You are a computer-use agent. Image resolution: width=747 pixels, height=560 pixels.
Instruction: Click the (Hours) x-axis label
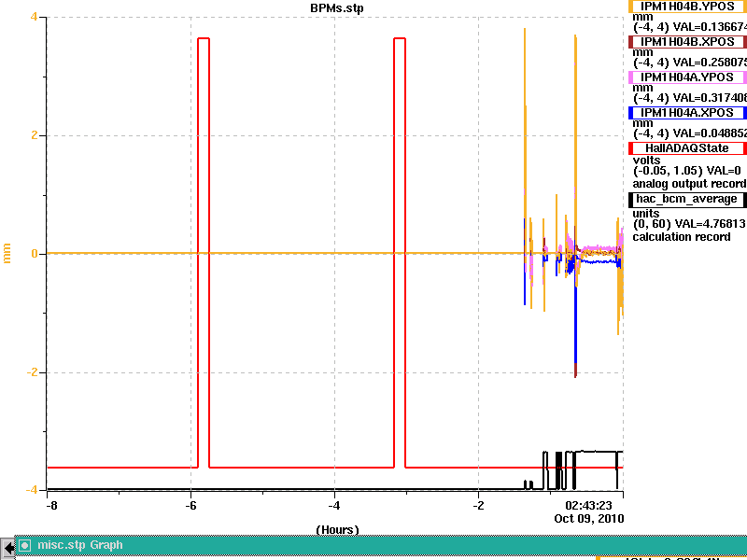(x=337, y=529)
